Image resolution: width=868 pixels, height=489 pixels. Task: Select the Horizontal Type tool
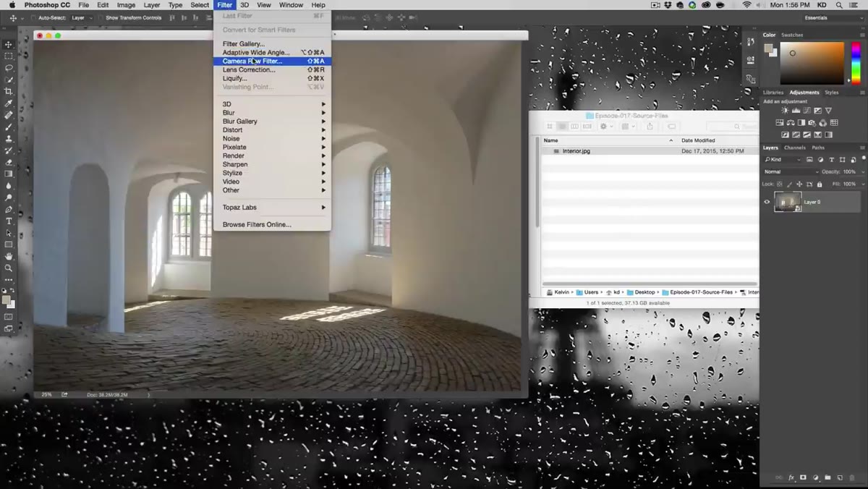tap(9, 221)
